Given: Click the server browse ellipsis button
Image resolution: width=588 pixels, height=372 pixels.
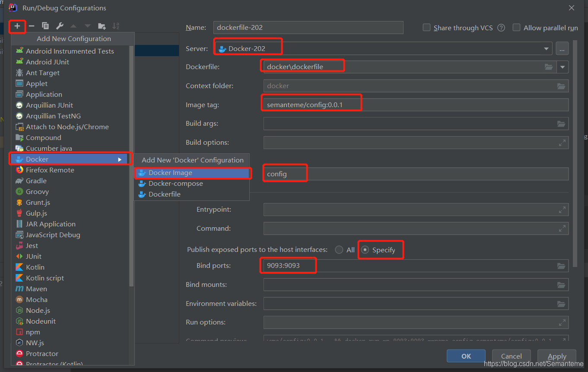Looking at the screenshot, I should [562, 49].
